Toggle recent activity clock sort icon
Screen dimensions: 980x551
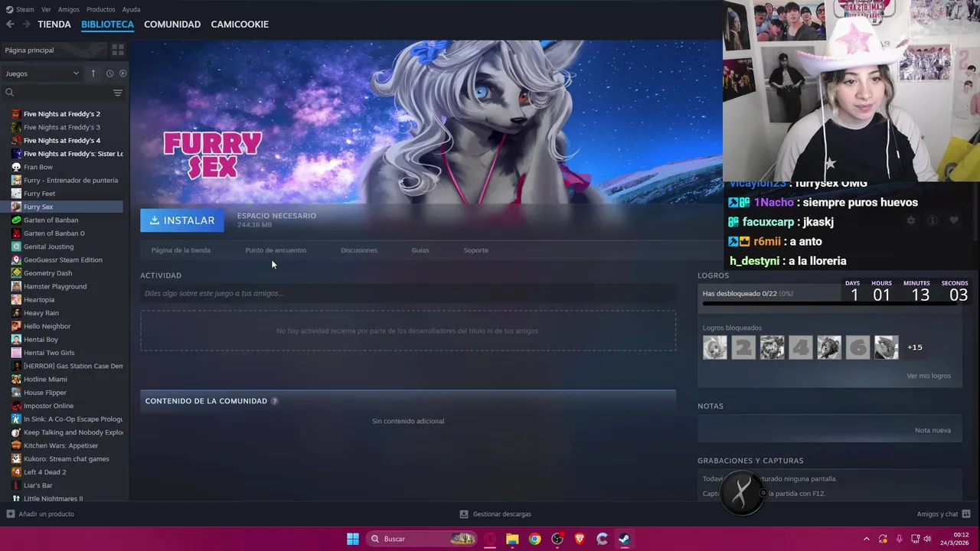click(x=109, y=73)
